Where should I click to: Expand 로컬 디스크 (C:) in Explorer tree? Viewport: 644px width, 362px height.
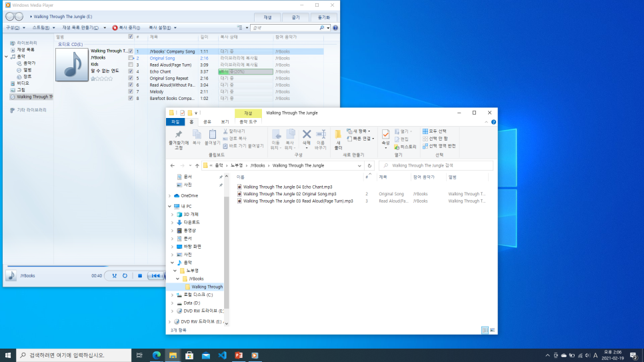(x=173, y=295)
